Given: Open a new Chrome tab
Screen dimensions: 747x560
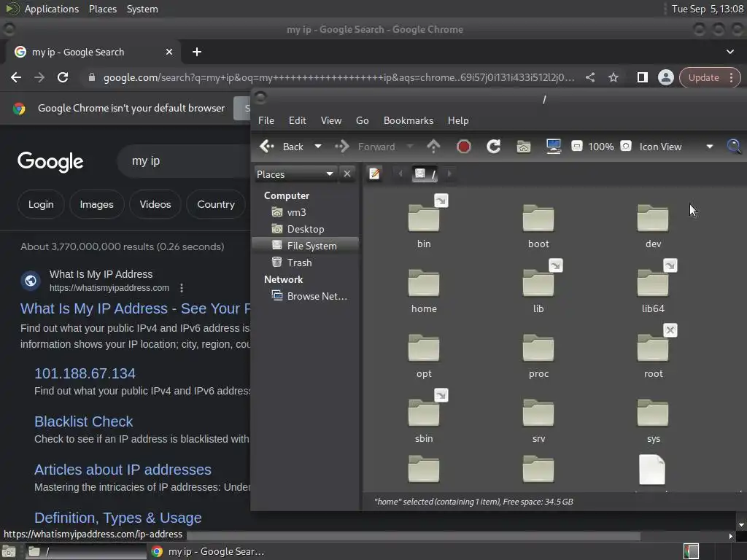Looking at the screenshot, I should click(x=197, y=52).
